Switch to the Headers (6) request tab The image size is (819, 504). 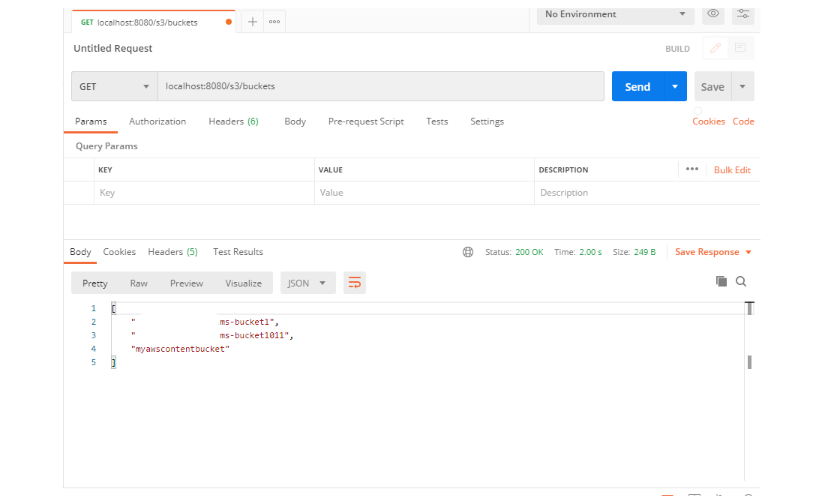click(233, 121)
